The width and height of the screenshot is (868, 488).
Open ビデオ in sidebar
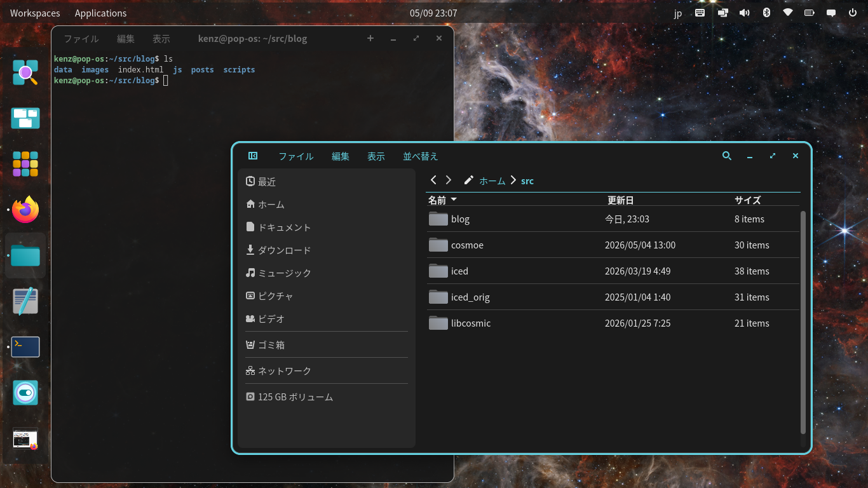point(327,318)
